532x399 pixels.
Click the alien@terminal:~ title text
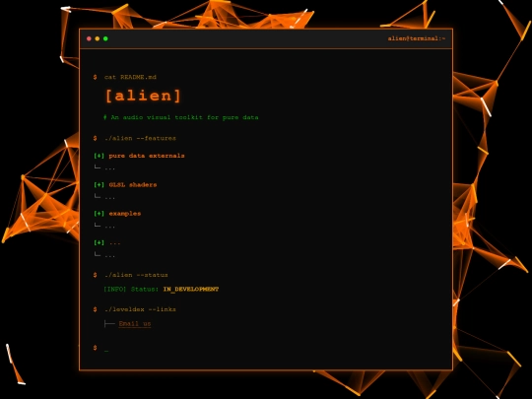point(417,38)
